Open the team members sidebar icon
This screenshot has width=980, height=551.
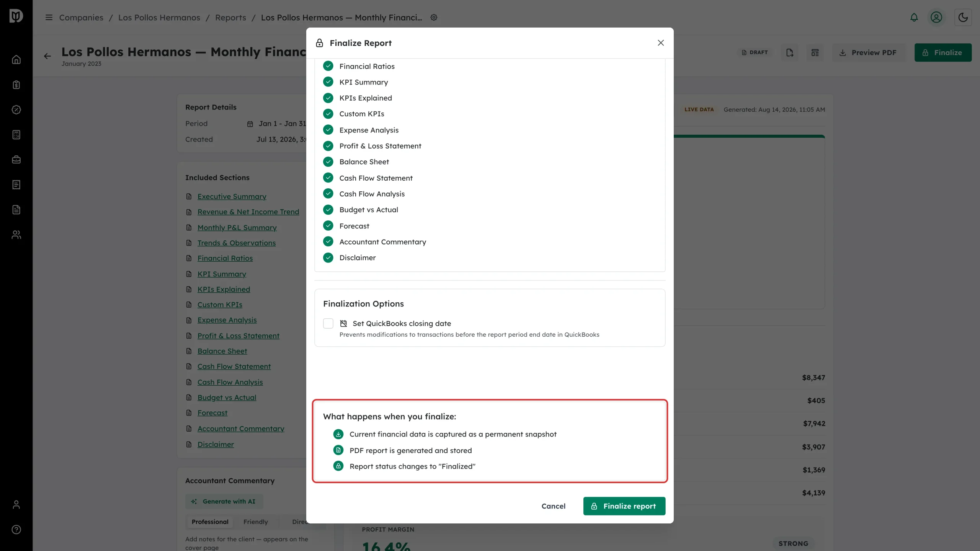pos(16,235)
